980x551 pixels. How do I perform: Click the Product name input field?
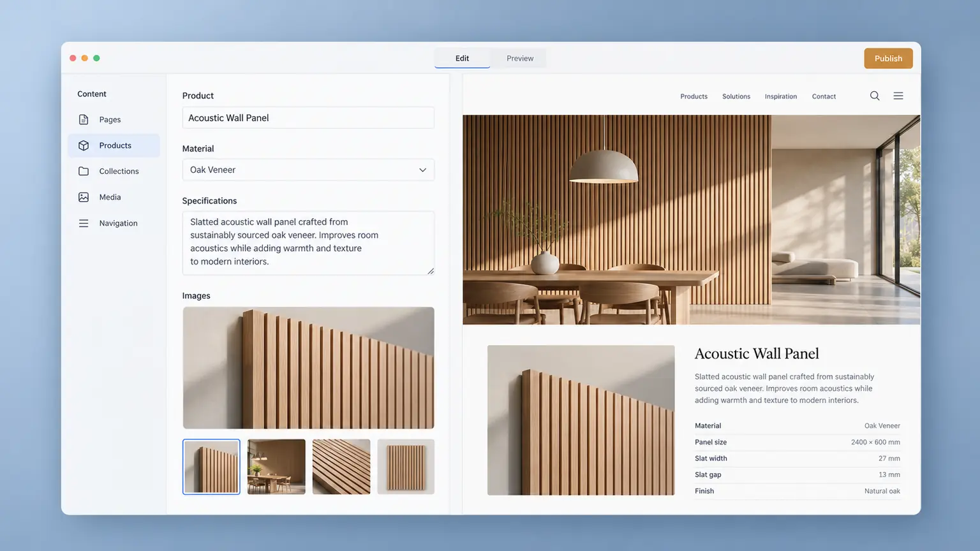tap(308, 118)
